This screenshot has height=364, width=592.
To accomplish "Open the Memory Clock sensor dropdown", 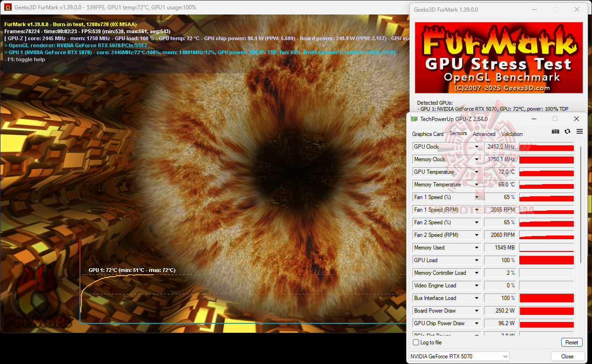I will pyautogui.click(x=476, y=159).
